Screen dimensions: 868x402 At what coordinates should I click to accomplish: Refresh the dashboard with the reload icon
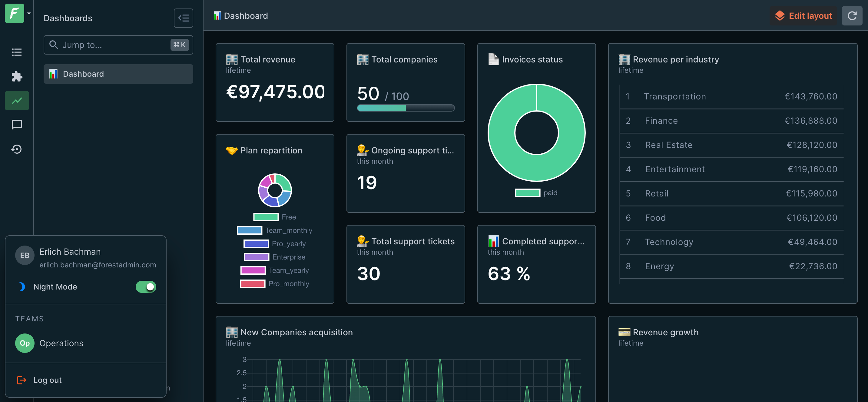[852, 15]
